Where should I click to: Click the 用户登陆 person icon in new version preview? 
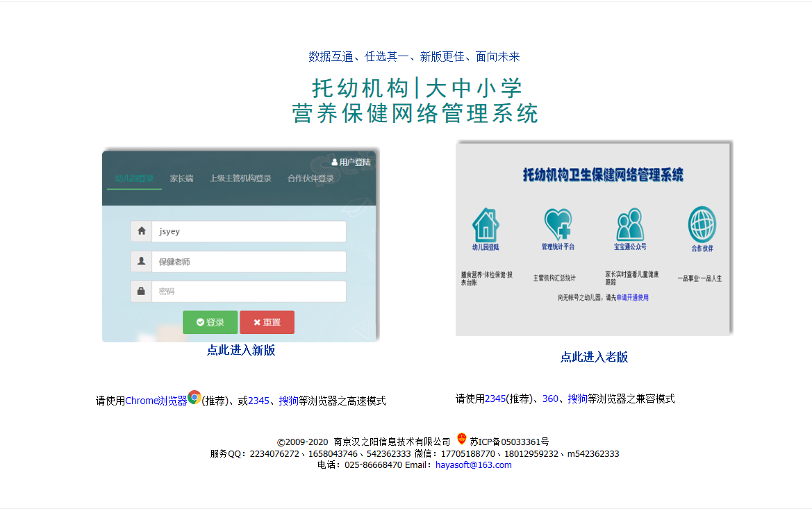tap(335, 162)
